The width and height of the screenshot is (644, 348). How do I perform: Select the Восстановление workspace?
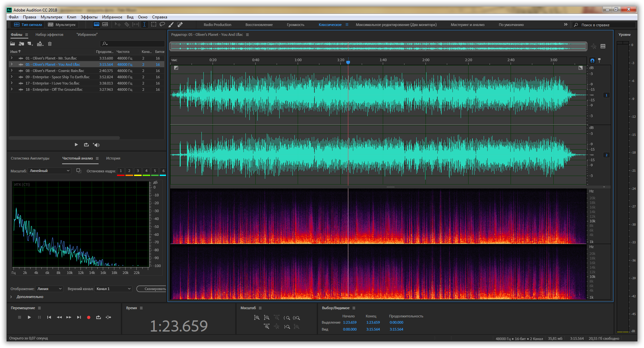coord(259,25)
